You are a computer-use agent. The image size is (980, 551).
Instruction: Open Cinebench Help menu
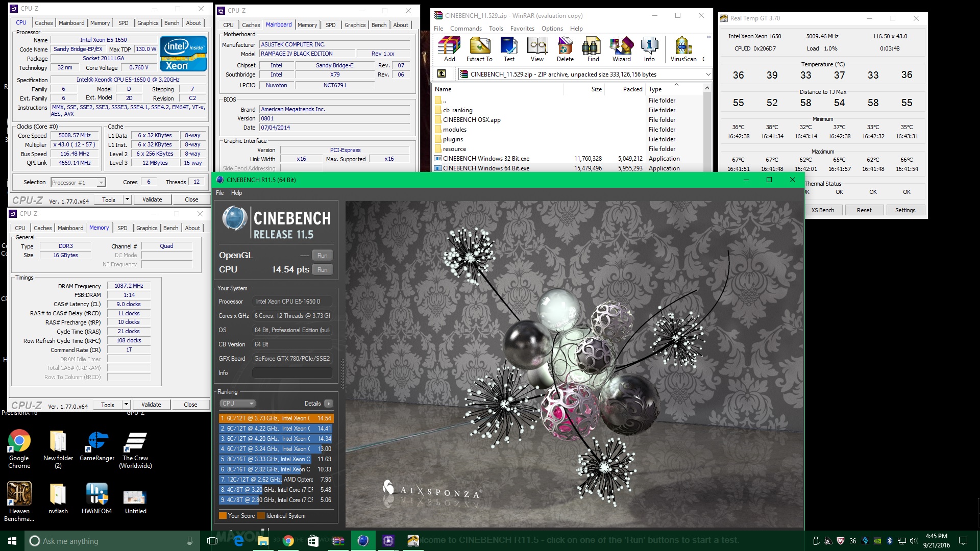pos(236,193)
